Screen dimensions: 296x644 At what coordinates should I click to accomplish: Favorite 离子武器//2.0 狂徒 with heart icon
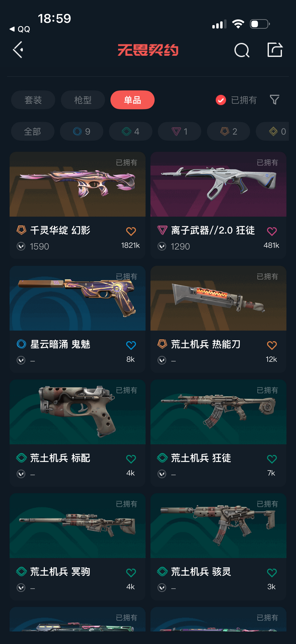272,231
